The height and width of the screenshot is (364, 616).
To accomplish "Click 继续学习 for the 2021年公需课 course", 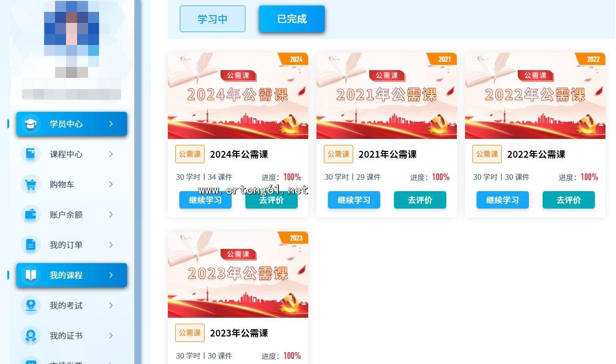I will point(354,200).
